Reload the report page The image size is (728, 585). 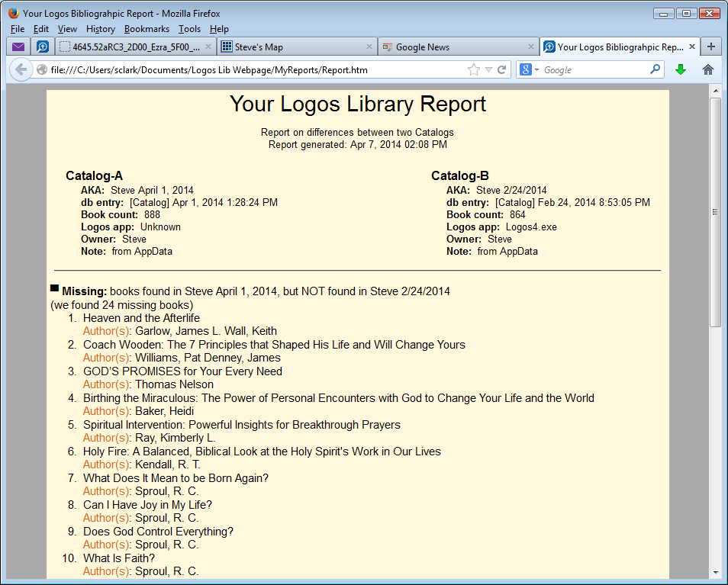tap(502, 69)
